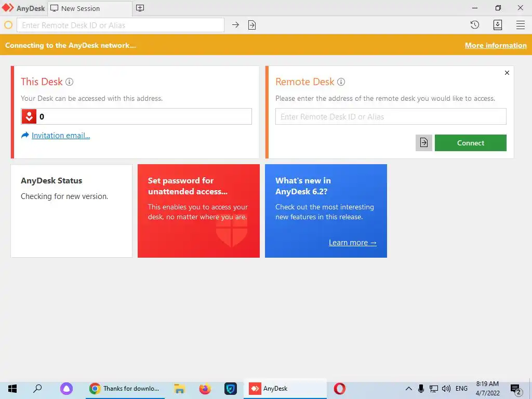Viewport: 532px width, 399px height.
Task: Click the orange connection status circle
Action: click(8, 25)
